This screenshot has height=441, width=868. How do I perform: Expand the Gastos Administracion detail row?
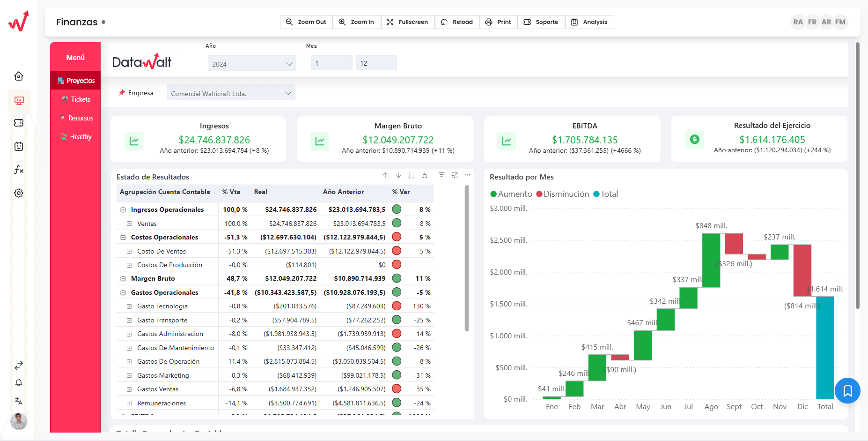(130, 333)
